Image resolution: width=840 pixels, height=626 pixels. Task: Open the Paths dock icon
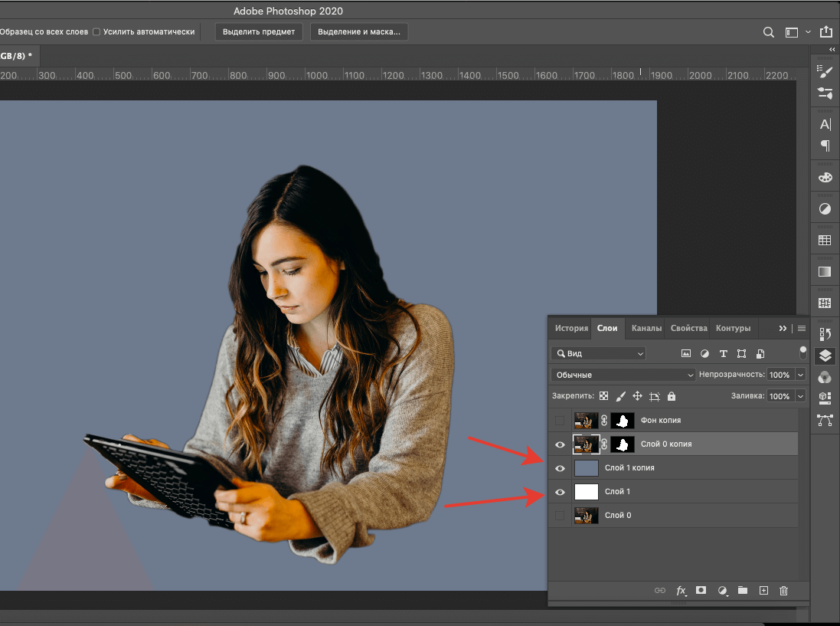[x=825, y=420]
